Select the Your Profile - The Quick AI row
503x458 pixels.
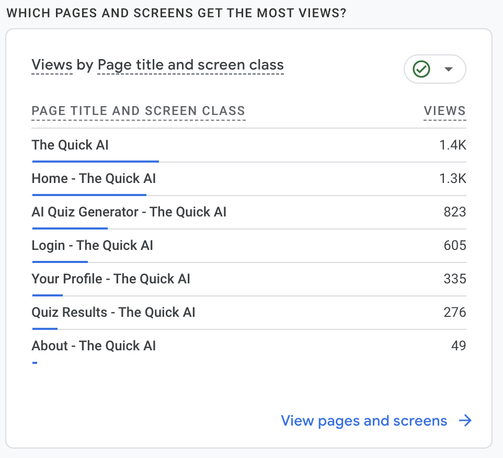click(249, 279)
